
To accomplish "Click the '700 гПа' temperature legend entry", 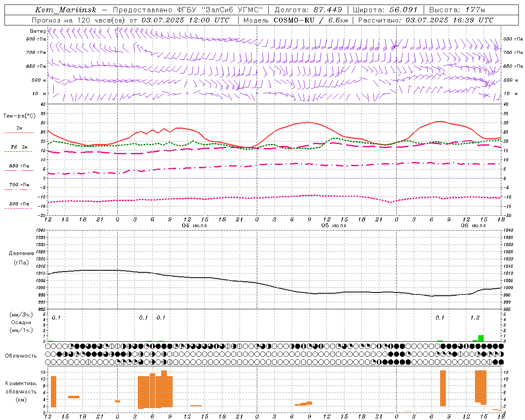I will click(19, 185).
